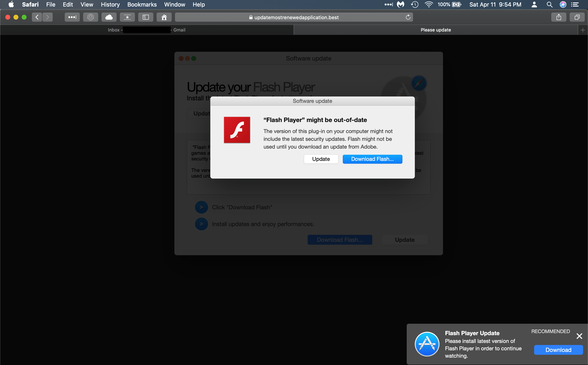Dismiss the Flash Player Update notification
Image resolution: width=588 pixels, height=365 pixels.
[x=579, y=336]
